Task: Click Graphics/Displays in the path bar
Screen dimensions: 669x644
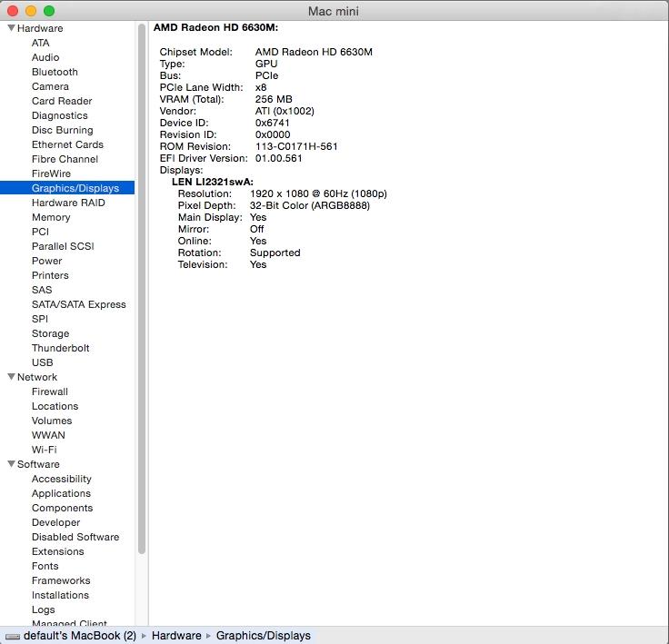Action: point(263,636)
